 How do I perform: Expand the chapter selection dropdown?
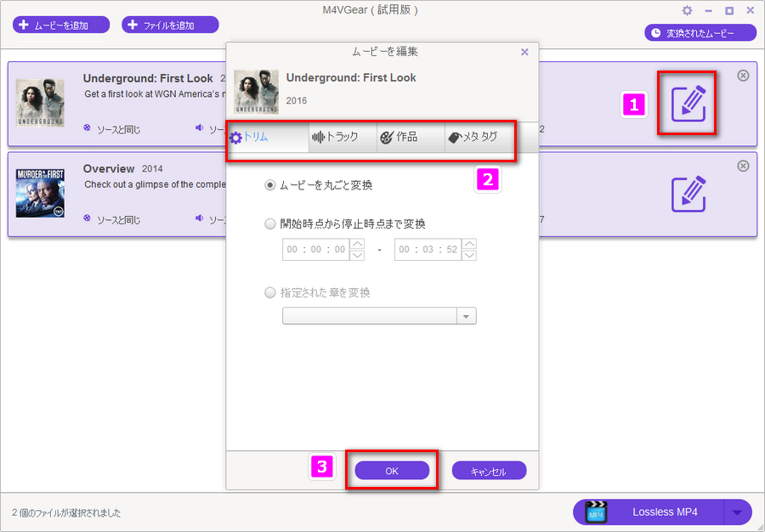pos(466,316)
